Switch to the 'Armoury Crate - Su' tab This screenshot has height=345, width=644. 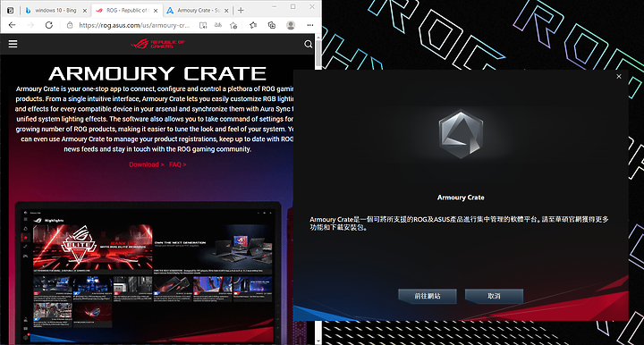pyautogui.click(x=199, y=10)
